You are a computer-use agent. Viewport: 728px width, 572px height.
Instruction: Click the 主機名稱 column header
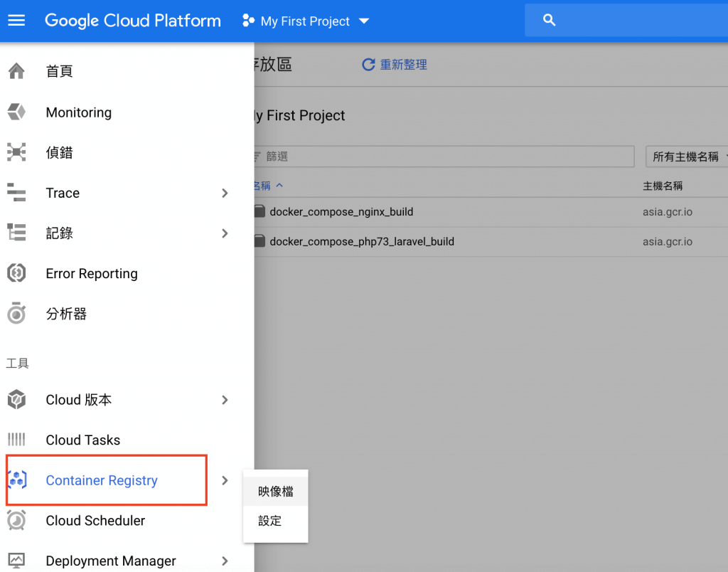[663, 186]
